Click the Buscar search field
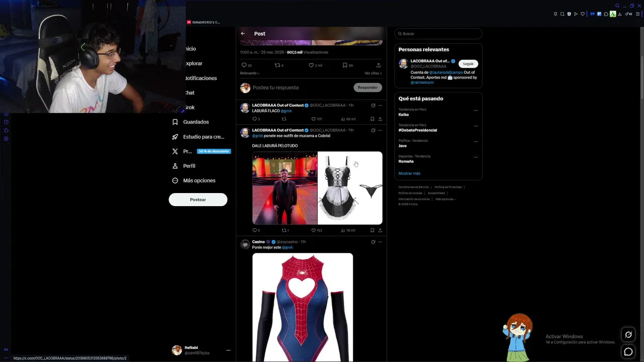The image size is (644, 362). 439,34
